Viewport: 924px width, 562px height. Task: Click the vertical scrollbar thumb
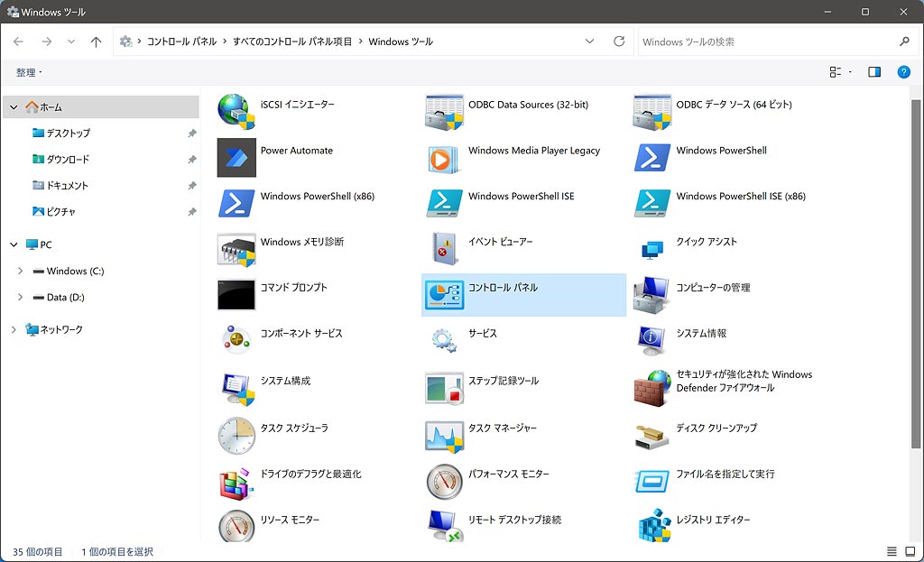click(915, 274)
